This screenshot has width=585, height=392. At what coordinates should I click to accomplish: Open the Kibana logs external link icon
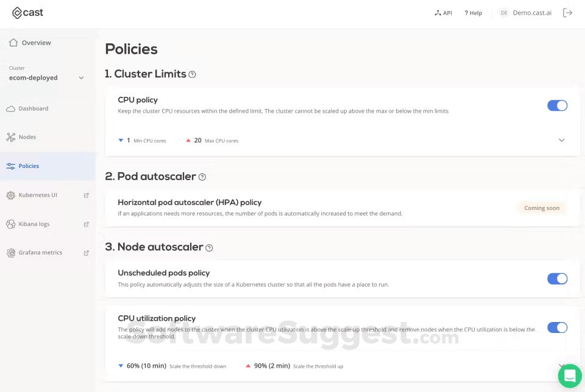click(85, 223)
